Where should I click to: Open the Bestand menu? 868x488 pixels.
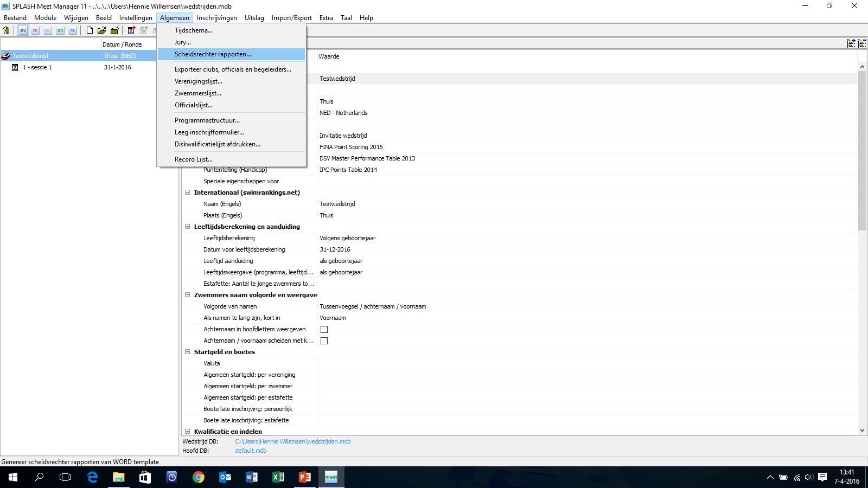coord(15,18)
